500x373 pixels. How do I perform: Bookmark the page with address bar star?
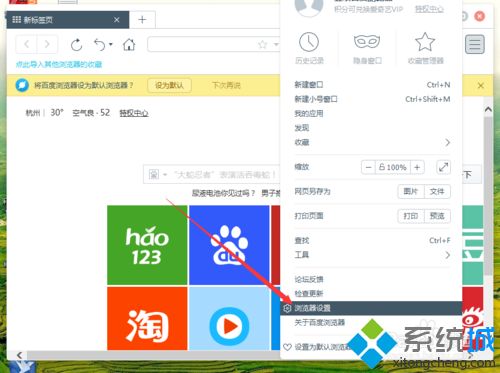coord(263,44)
